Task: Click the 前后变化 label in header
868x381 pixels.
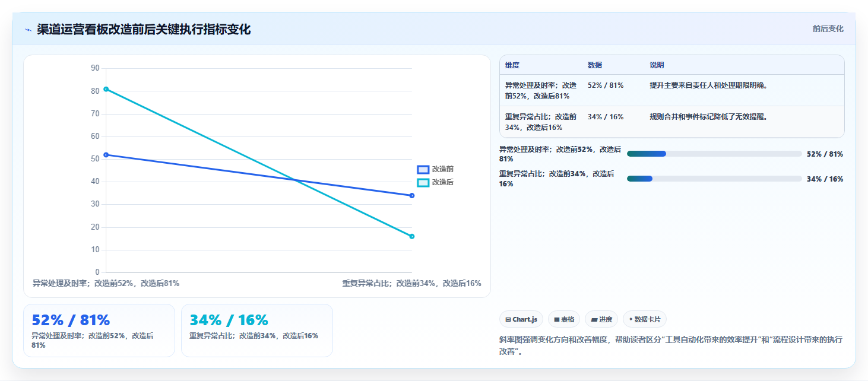Action: point(828,29)
